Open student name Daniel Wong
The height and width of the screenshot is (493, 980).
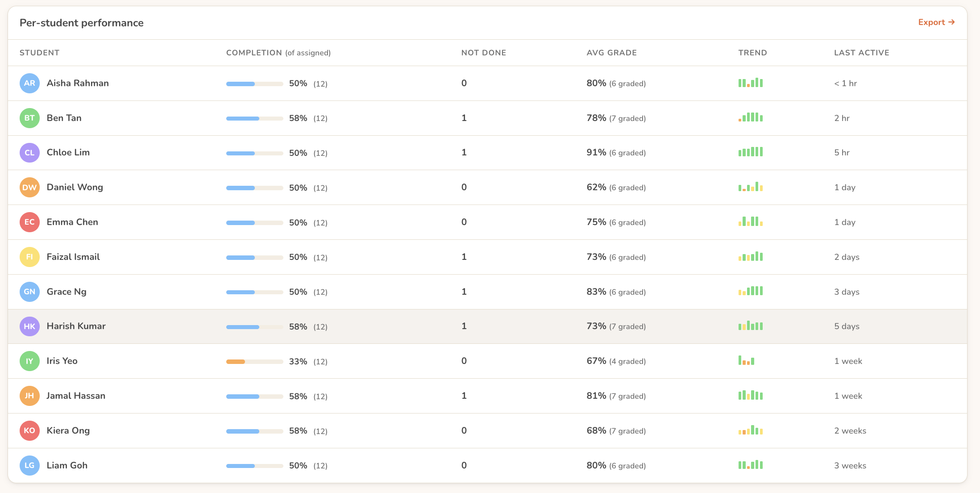click(x=75, y=187)
